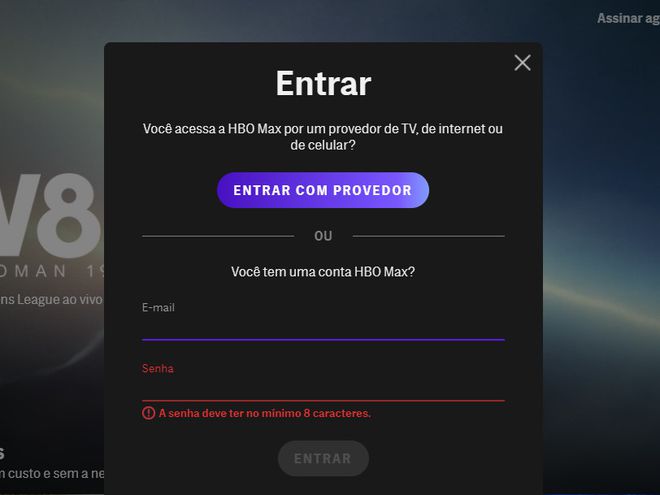Click the red Senha label

158,368
